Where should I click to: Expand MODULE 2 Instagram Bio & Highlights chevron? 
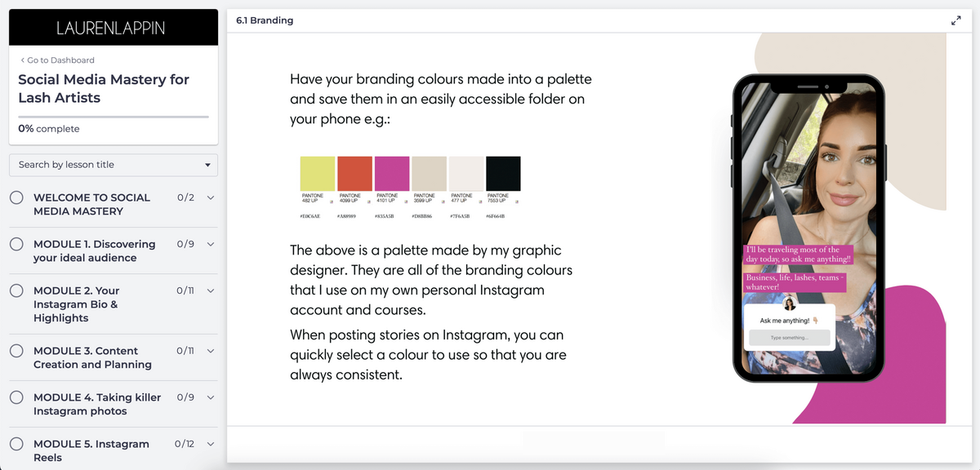[x=210, y=290]
